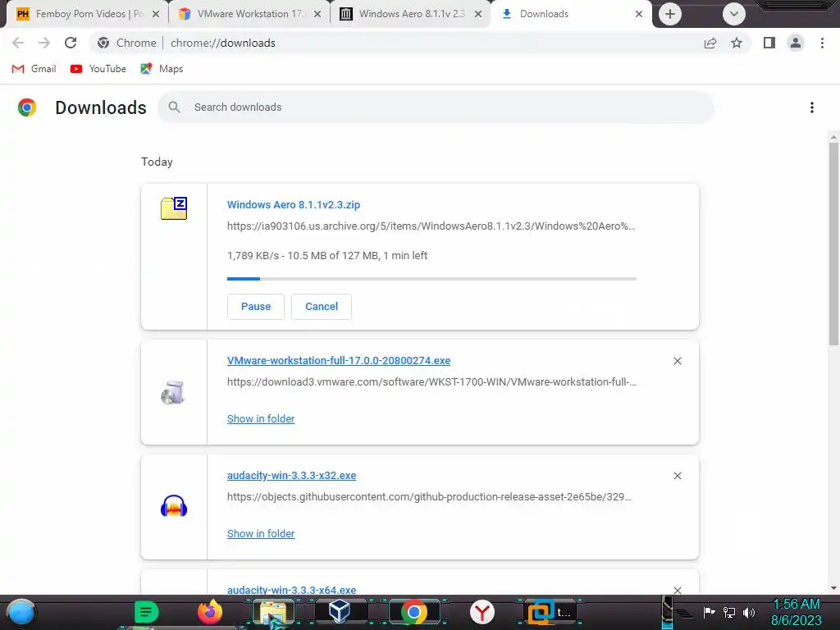The height and width of the screenshot is (630, 840).
Task: Bookmark this tab with the star icon
Action: pos(737,43)
